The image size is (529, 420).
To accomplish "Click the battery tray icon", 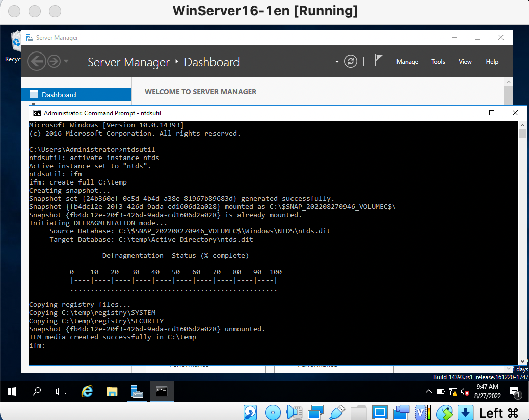I will (x=441, y=391).
